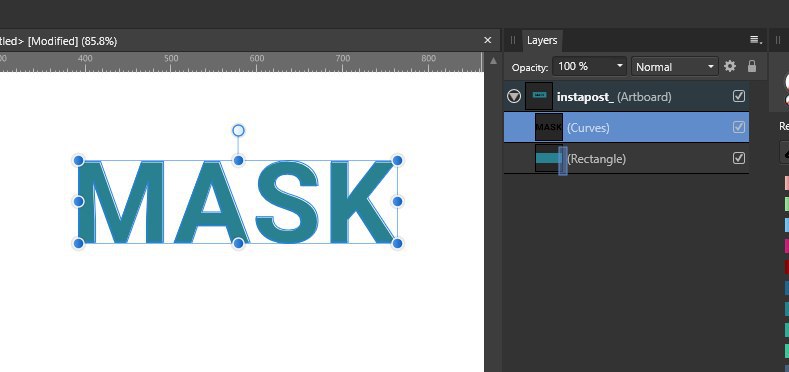The height and width of the screenshot is (372, 789).
Task: Toggle visibility checkbox of instapost_ artboard
Action: (739, 96)
